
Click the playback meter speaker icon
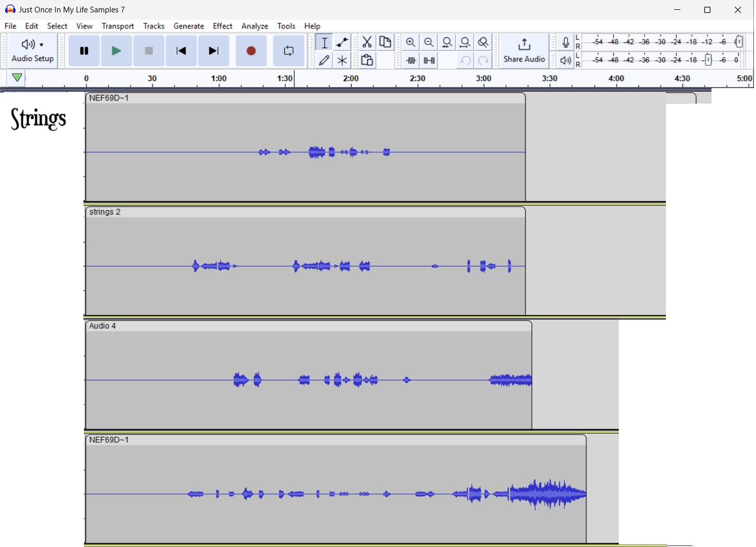point(565,61)
